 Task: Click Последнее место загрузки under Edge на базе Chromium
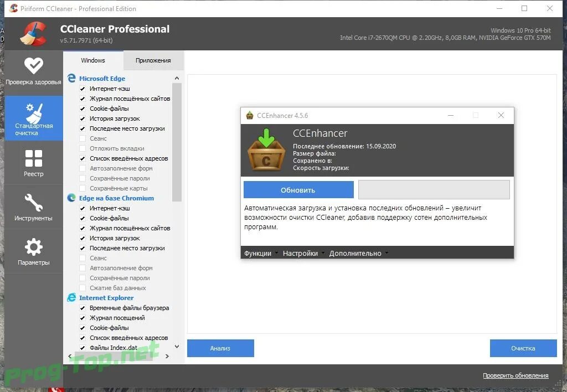click(x=127, y=248)
